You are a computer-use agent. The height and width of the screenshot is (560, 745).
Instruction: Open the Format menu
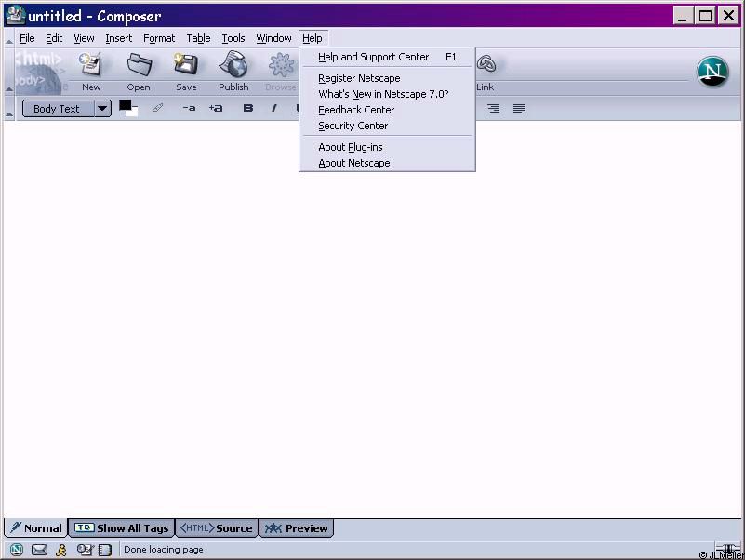point(159,38)
